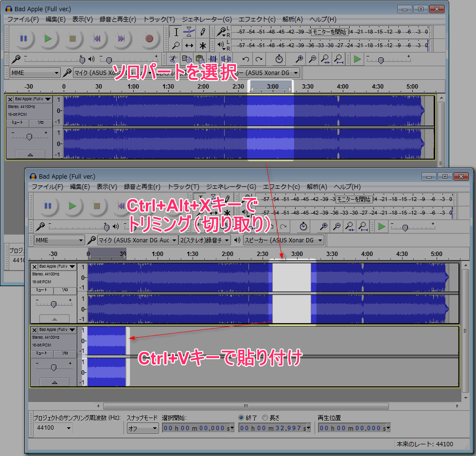Open the 解析(A) menu in back window

[293, 19]
